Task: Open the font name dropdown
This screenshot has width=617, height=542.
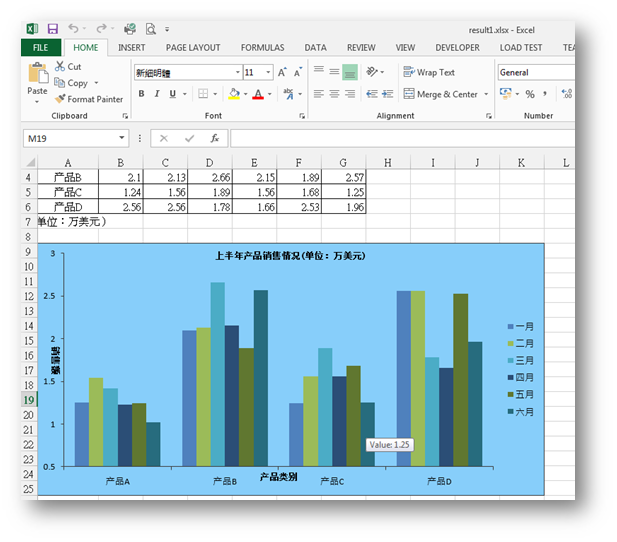Action: click(x=238, y=72)
